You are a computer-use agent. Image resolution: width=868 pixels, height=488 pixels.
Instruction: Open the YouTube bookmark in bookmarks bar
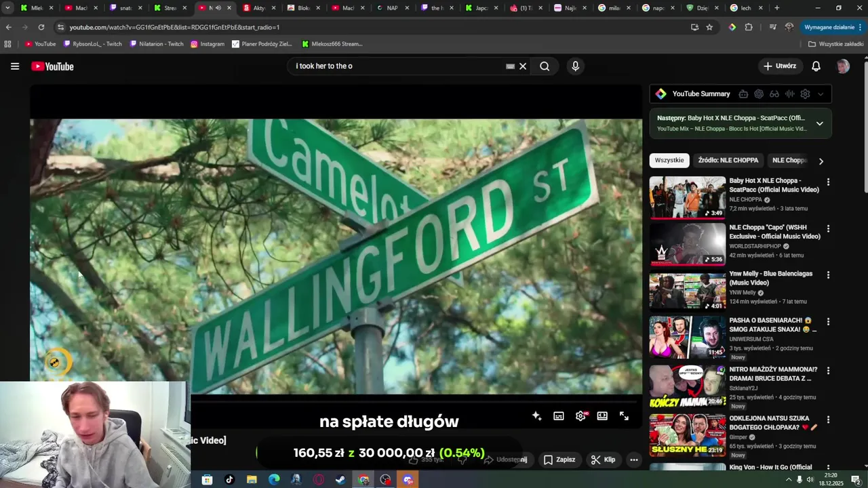tap(41, 44)
